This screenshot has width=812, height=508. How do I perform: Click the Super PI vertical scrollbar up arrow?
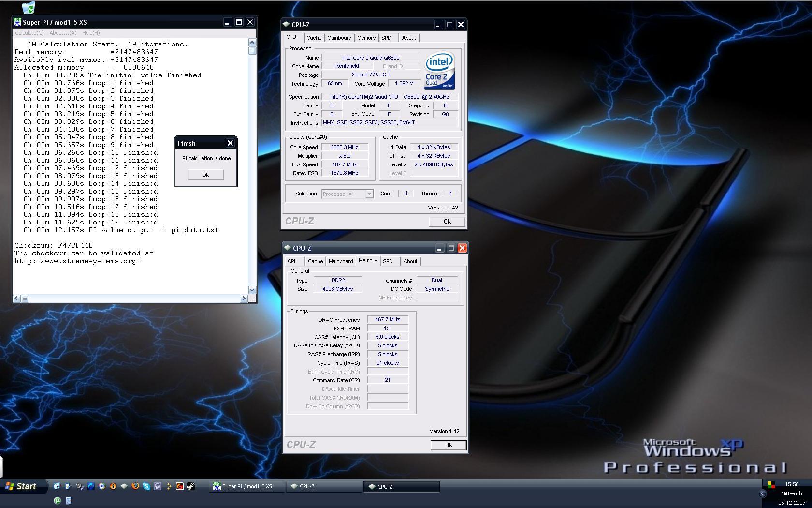[252, 43]
